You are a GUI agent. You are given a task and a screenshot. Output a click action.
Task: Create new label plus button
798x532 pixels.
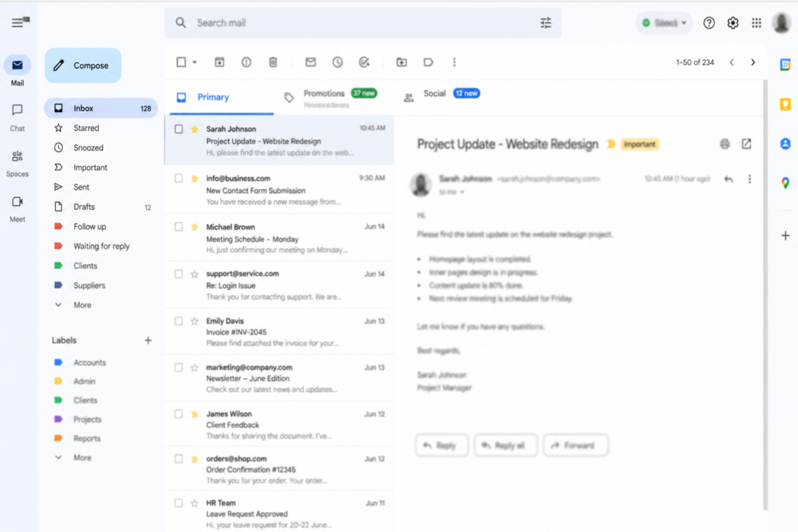pos(148,340)
